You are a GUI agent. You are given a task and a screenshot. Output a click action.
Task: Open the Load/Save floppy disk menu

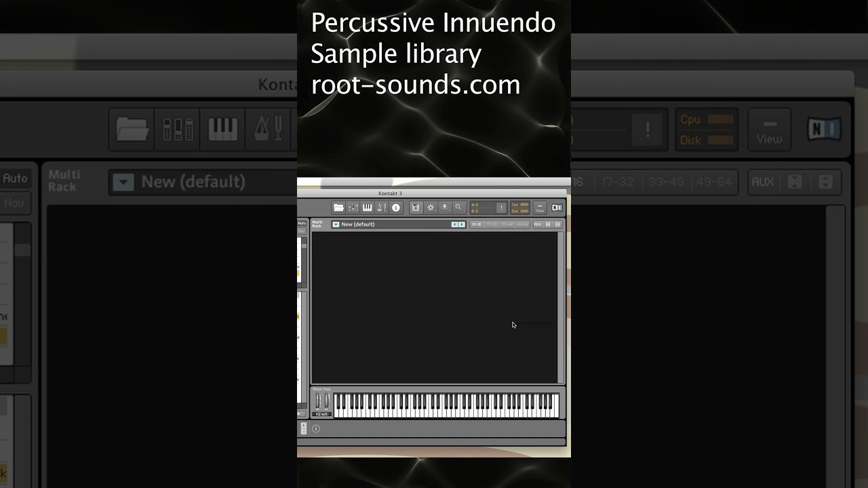coord(416,207)
